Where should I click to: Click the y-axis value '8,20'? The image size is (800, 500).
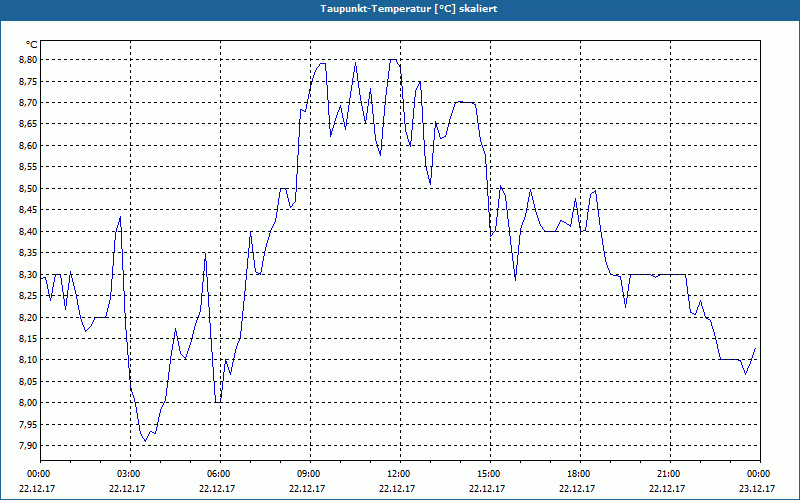[28, 317]
